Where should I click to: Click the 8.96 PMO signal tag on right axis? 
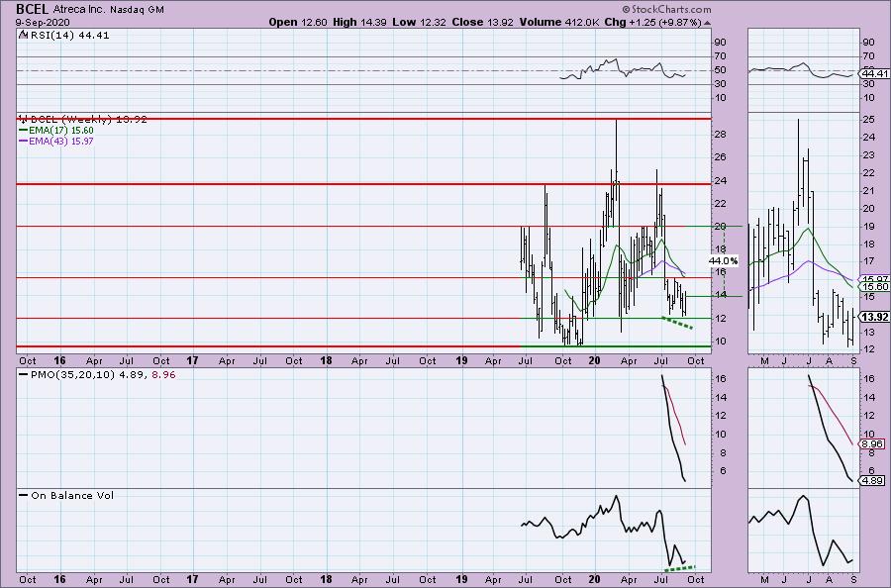[x=871, y=443]
